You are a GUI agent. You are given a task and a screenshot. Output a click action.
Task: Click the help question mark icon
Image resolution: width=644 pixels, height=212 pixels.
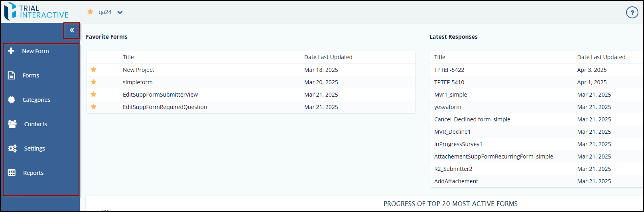632,13
